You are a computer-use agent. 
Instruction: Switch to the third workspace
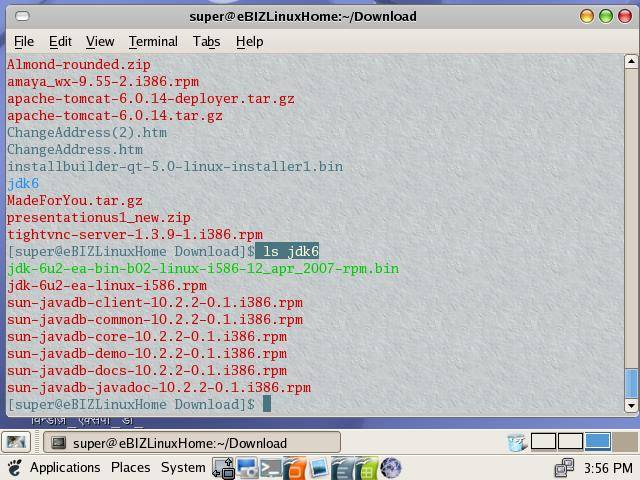tap(597, 442)
